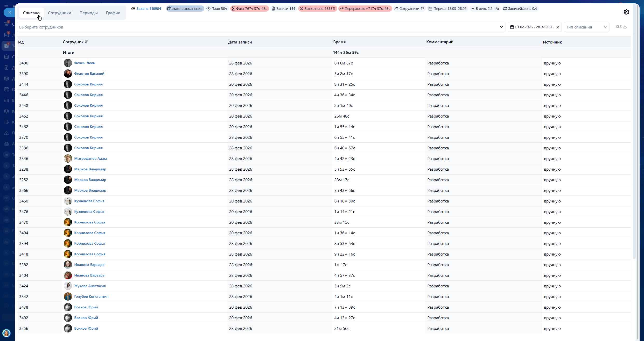Click the calendar icon in date range field
The image size is (644, 341).
(512, 27)
